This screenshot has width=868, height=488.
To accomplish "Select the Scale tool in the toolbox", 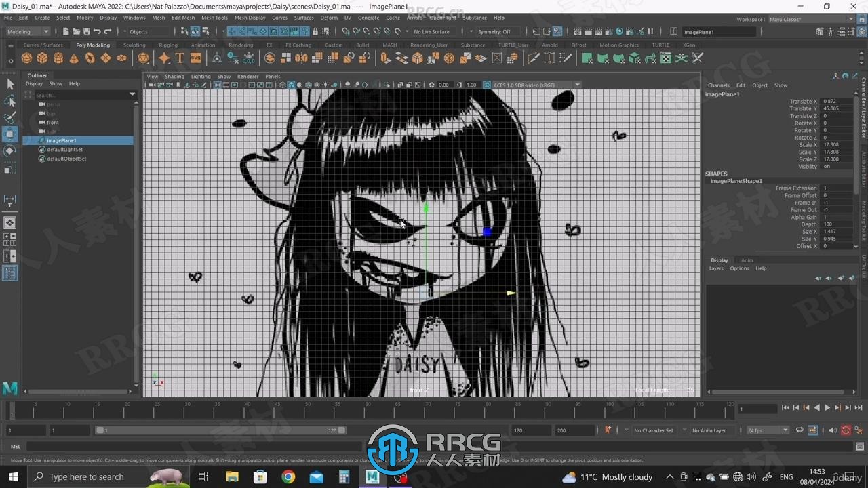I will pyautogui.click(x=10, y=167).
